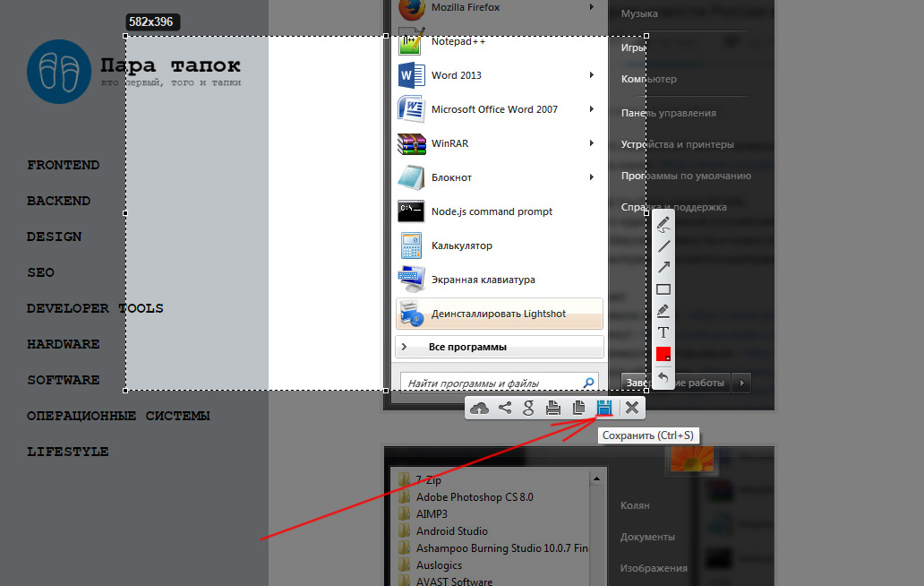
Task: Select the Lightshot rectangle tool
Action: pyautogui.click(x=663, y=289)
